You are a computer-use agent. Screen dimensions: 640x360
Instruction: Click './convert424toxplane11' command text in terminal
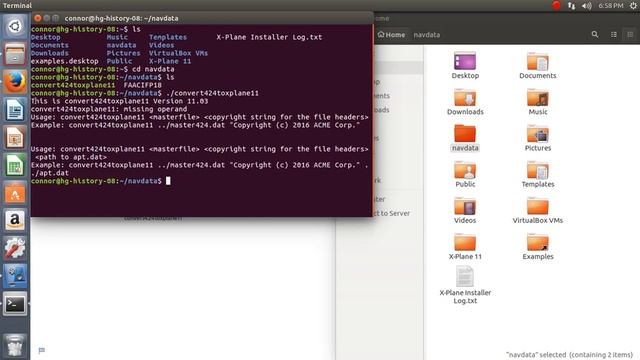(x=212, y=93)
